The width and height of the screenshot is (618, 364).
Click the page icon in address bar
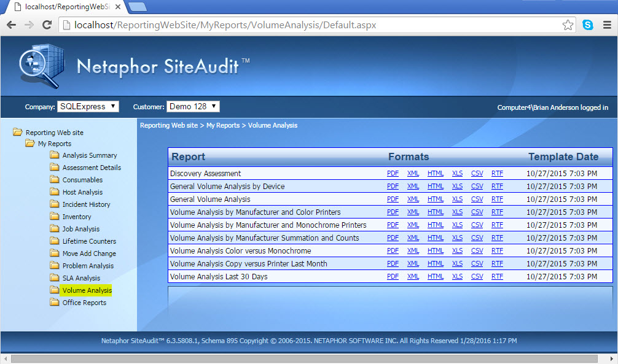[66, 25]
